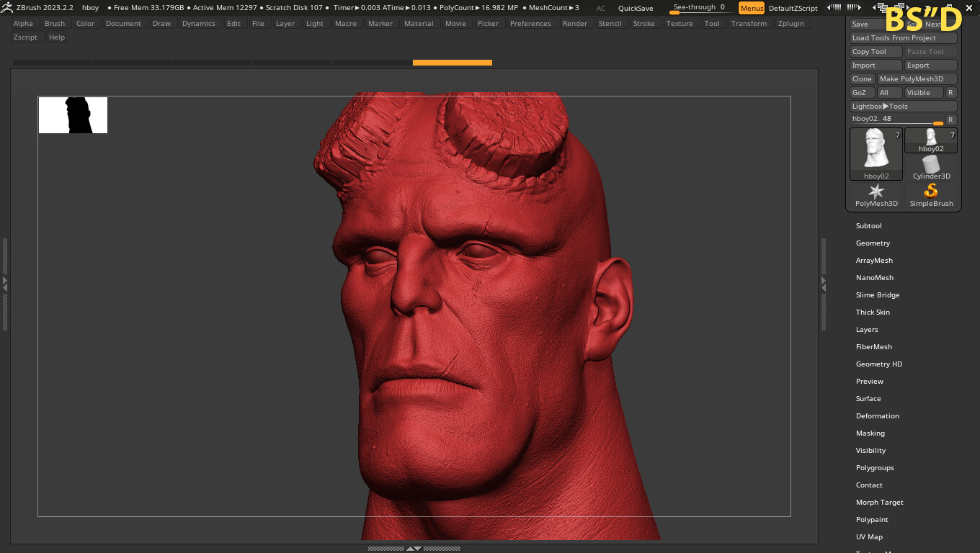Expand the Slime Bridge section
The image size is (980, 553).
pos(878,295)
